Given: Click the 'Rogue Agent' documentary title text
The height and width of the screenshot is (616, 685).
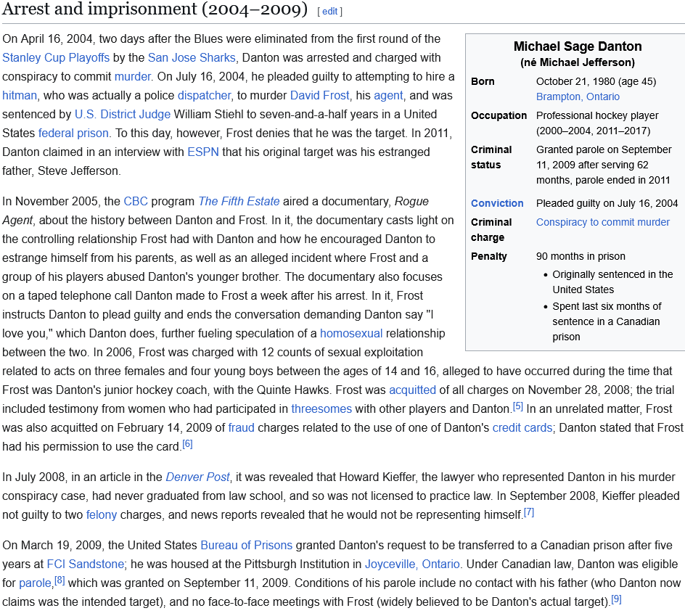Looking at the screenshot, I should 216,210.
